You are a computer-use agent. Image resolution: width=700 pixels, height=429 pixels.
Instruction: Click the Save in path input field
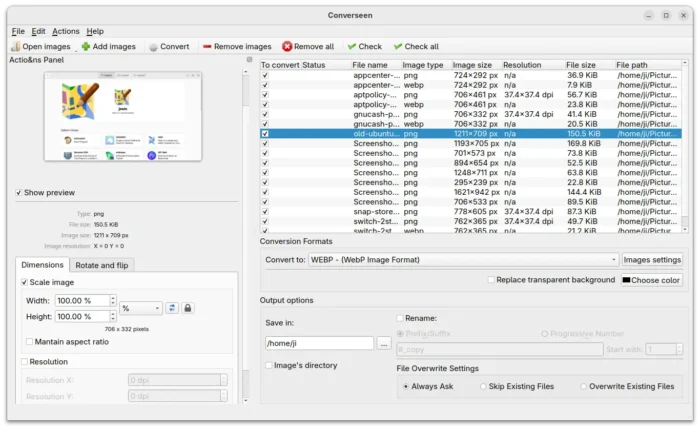tap(318, 343)
